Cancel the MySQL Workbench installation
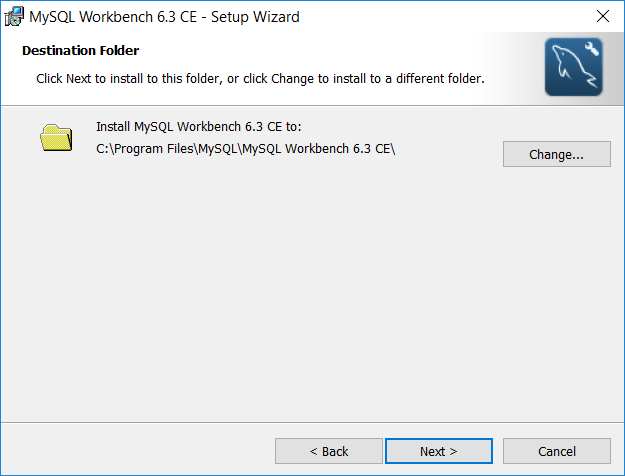This screenshot has width=625, height=476. (556, 451)
